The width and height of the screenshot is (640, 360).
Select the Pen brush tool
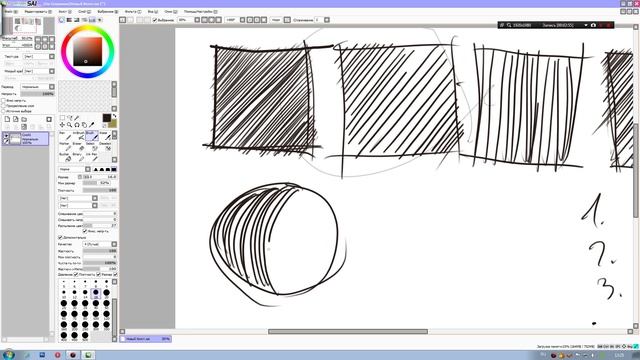[64, 136]
